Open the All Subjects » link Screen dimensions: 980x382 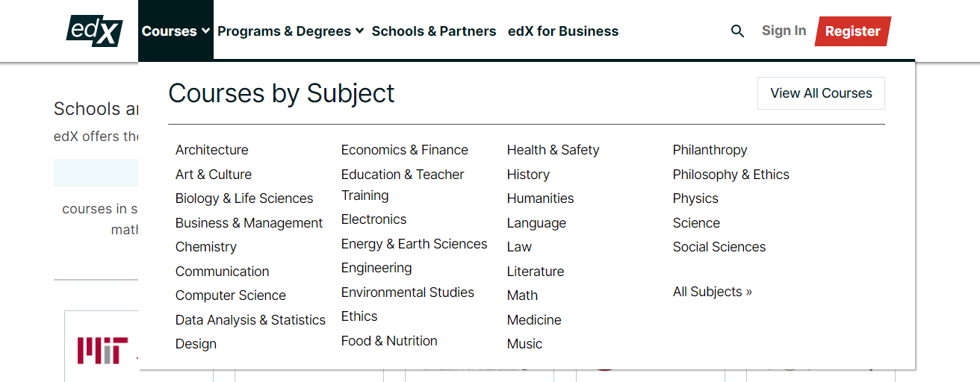712,292
